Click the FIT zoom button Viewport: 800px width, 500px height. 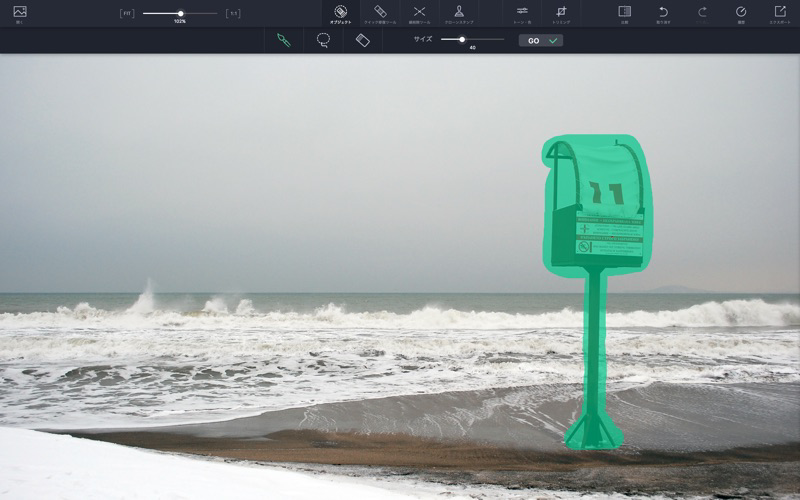click(x=127, y=14)
